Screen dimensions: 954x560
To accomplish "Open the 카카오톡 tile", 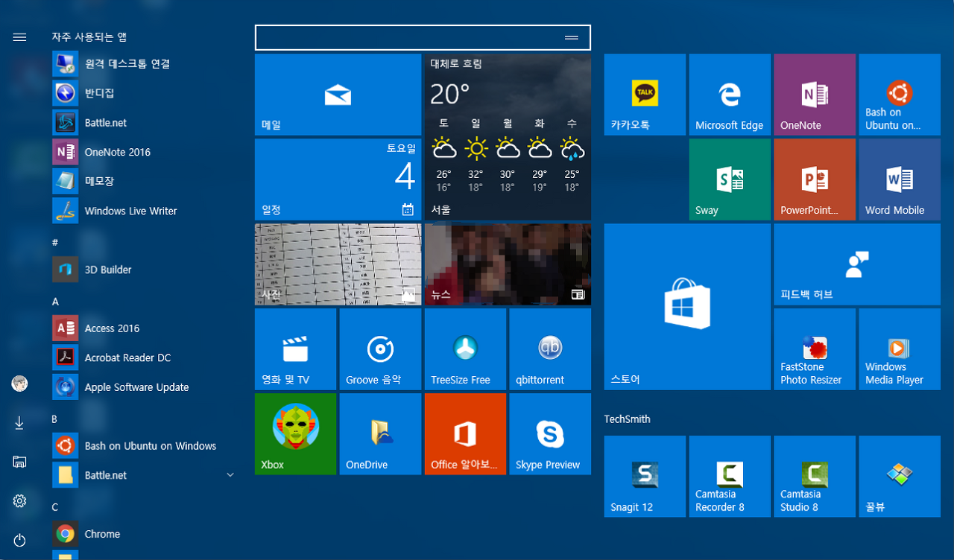I will (x=645, y=95).
